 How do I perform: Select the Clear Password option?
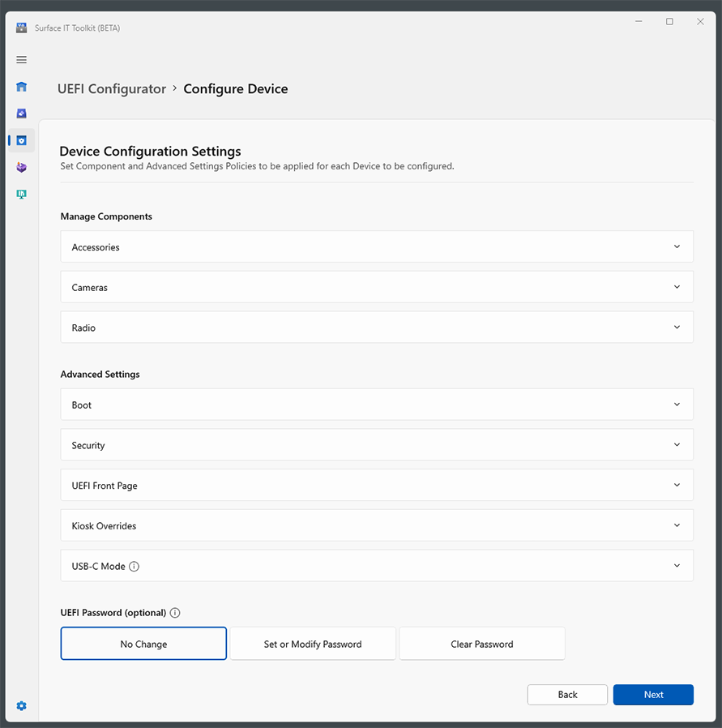481,643
